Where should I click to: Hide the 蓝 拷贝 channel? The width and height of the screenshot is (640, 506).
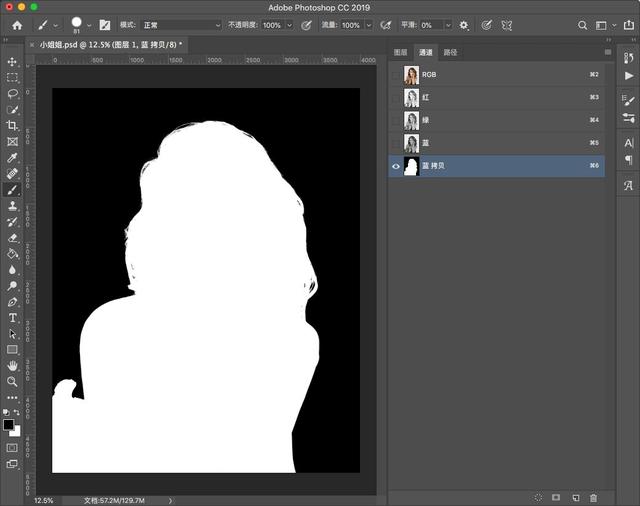coord(396,166)
